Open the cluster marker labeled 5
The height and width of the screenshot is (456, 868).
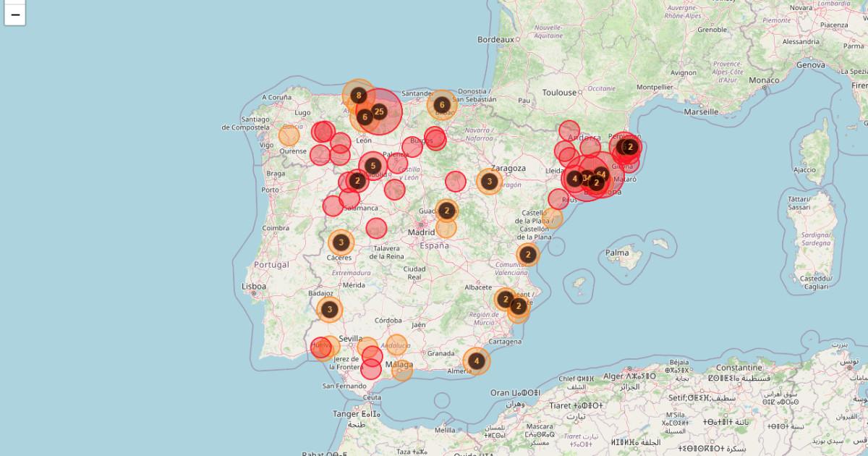point(373,166)
